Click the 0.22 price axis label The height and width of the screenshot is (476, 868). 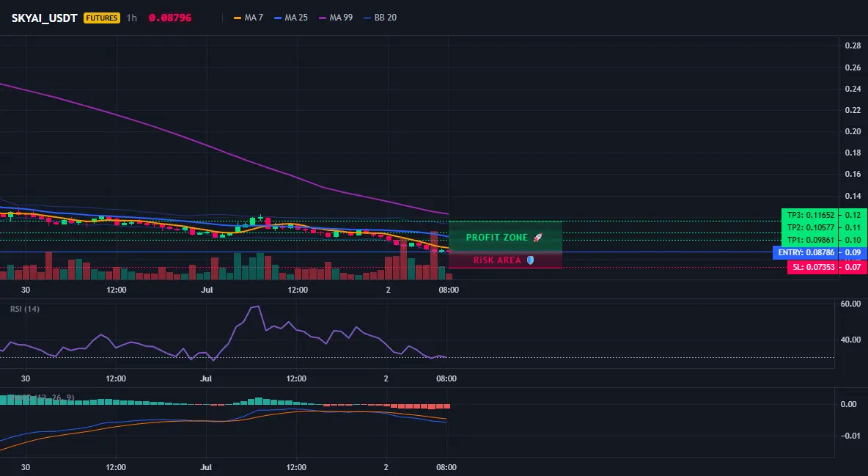point(853,110)
